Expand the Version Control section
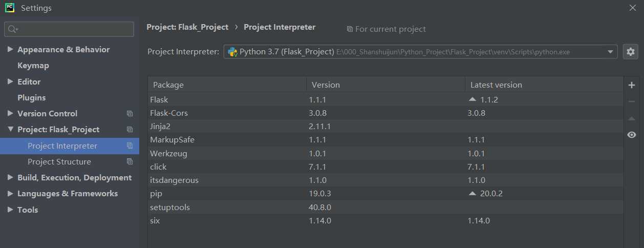This screenshot has height=248, width=644. 10,114
